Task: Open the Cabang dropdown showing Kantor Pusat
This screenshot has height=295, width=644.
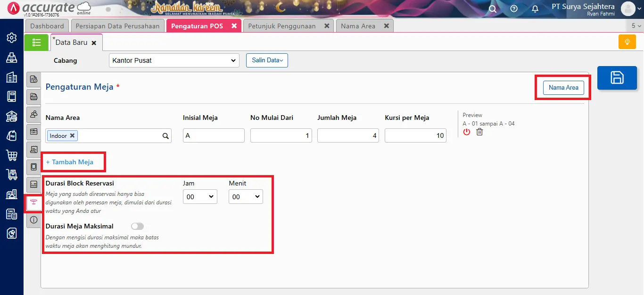Action: tap(173, 60)
